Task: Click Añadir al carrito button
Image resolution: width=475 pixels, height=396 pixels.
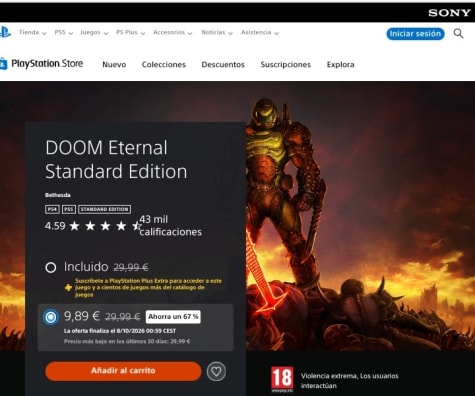Action: tap(123, 371)
